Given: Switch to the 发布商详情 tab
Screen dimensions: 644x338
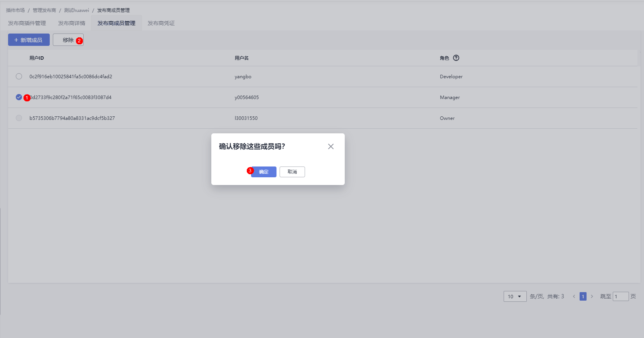Looking at the screenshot, I should tap(72, 23).
